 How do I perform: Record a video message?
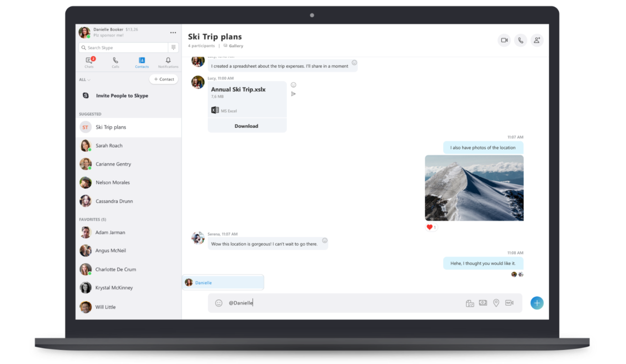coord(509,302)
